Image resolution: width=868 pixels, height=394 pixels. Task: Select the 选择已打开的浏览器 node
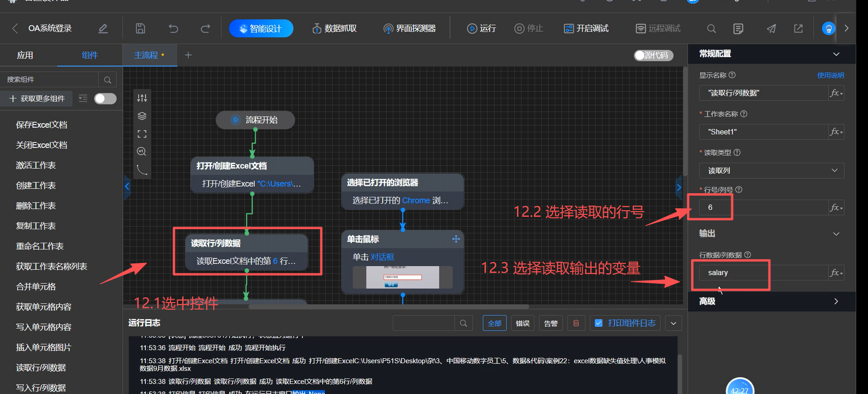point(403,191)
